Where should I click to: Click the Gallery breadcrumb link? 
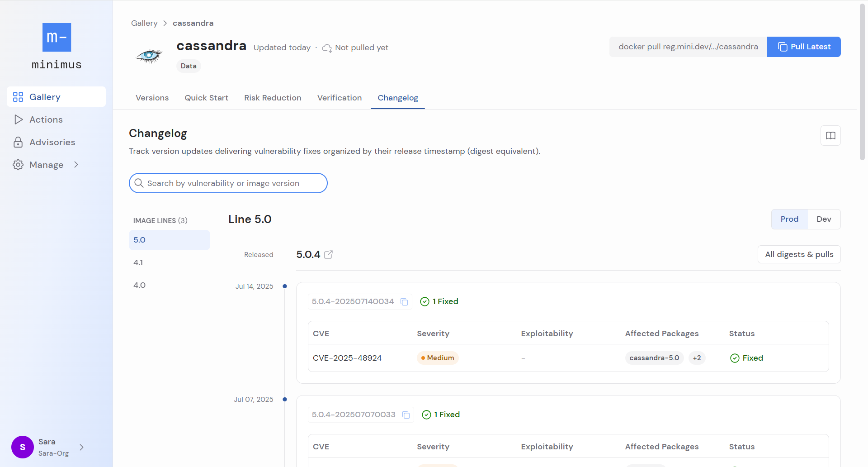click(144, 23)
